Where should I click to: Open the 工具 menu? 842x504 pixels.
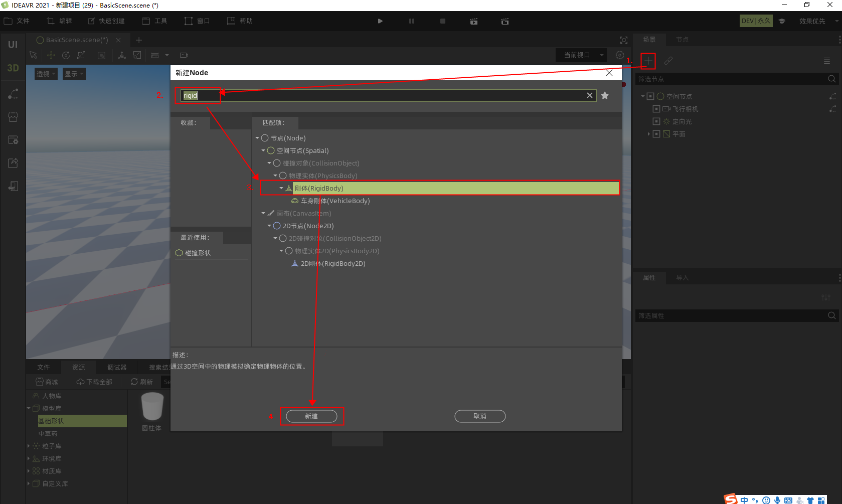(x=154, y=21)
